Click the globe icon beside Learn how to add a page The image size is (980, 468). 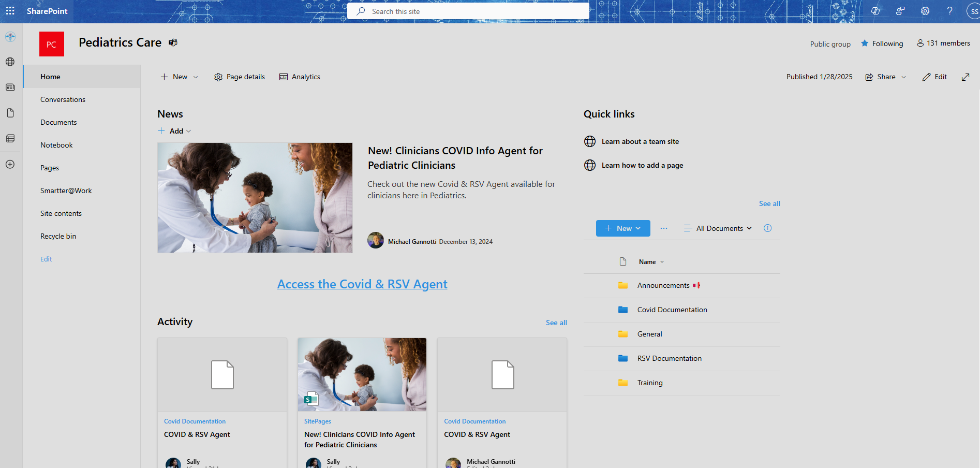click(590, 165)
